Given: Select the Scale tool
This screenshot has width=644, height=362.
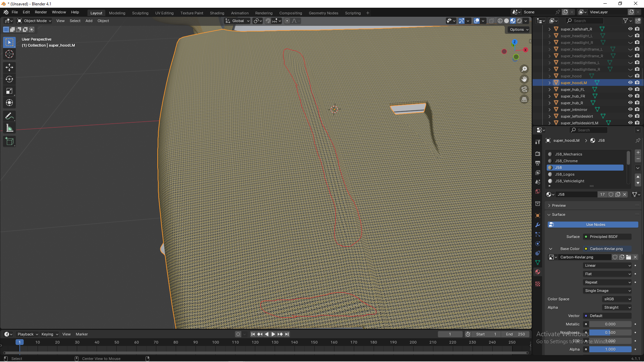Looking at the screenshot, I should (x=9, y=91).
